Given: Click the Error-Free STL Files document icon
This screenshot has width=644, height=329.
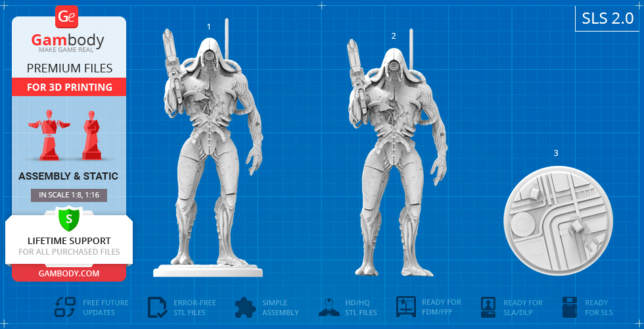Looking at the screenshot, I should coord(157,307).
